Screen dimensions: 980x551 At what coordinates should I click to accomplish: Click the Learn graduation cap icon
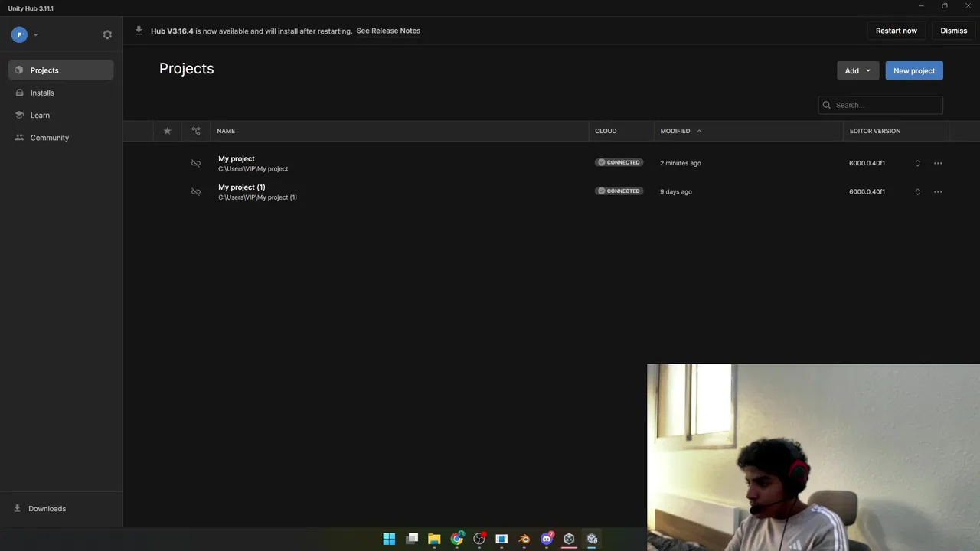click(x=19, y=115)
